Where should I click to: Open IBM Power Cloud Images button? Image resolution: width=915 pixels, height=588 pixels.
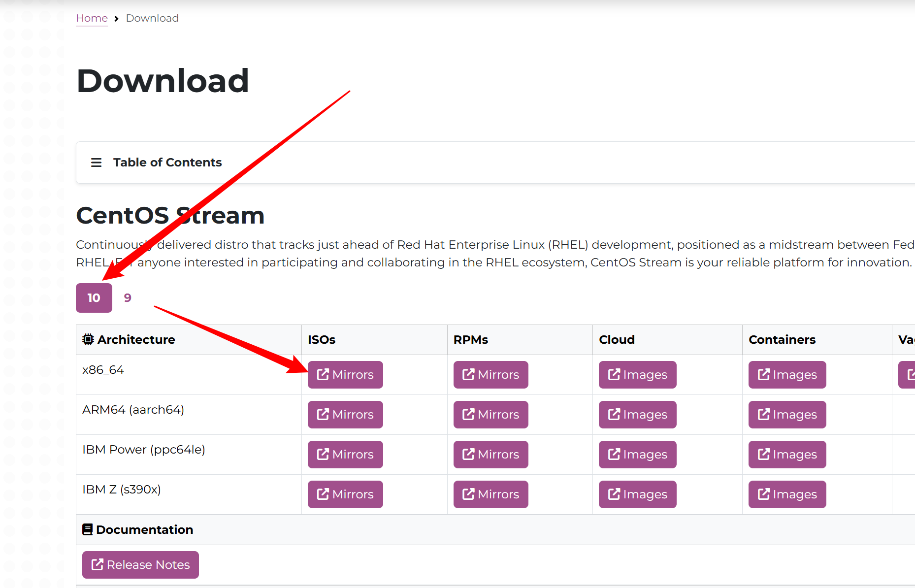[637, 455]
